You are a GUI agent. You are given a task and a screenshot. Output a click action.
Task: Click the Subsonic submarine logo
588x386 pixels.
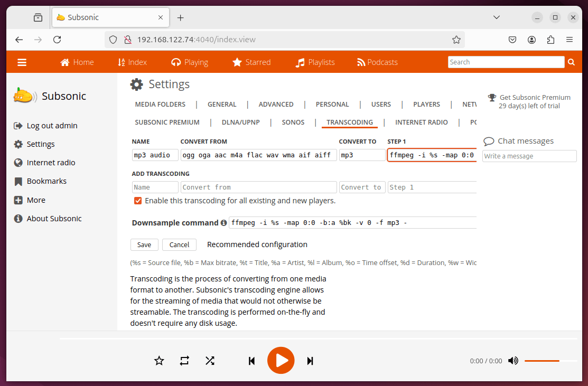[25, 96]
